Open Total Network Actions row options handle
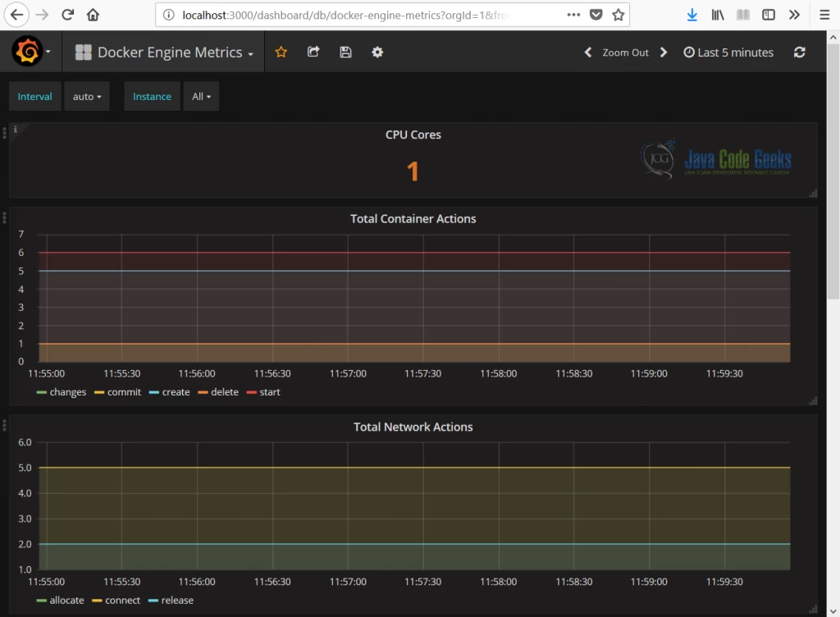This screenshot has width=840, height=617. click(x=4, y=425)
